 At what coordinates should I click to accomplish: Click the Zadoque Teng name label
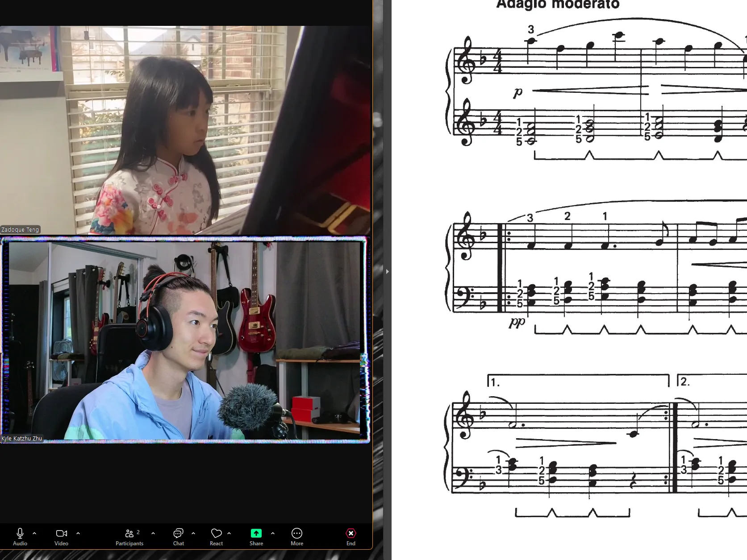(20, 230)
